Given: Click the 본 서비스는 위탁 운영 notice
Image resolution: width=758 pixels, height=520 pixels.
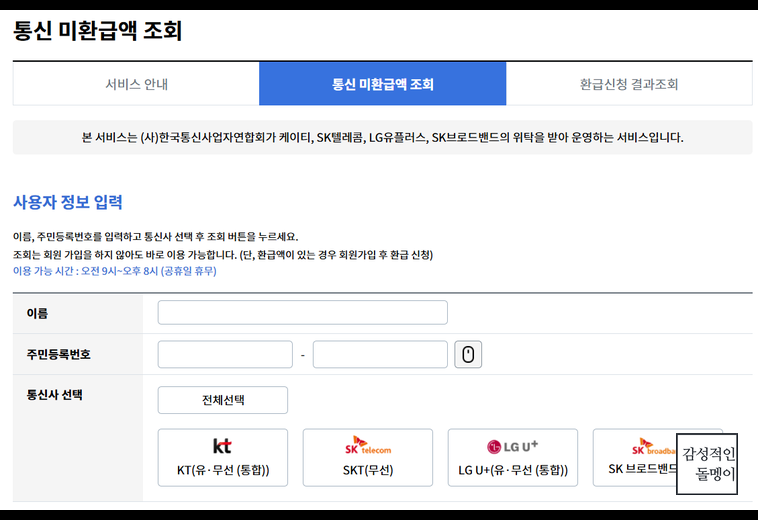Looking at the screenshot, I should pos(382,138).
